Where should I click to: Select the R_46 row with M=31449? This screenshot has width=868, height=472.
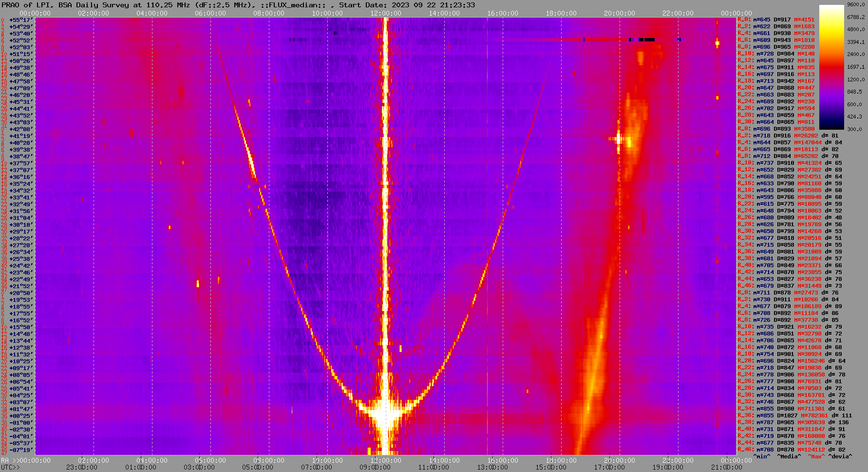[790, 286]
